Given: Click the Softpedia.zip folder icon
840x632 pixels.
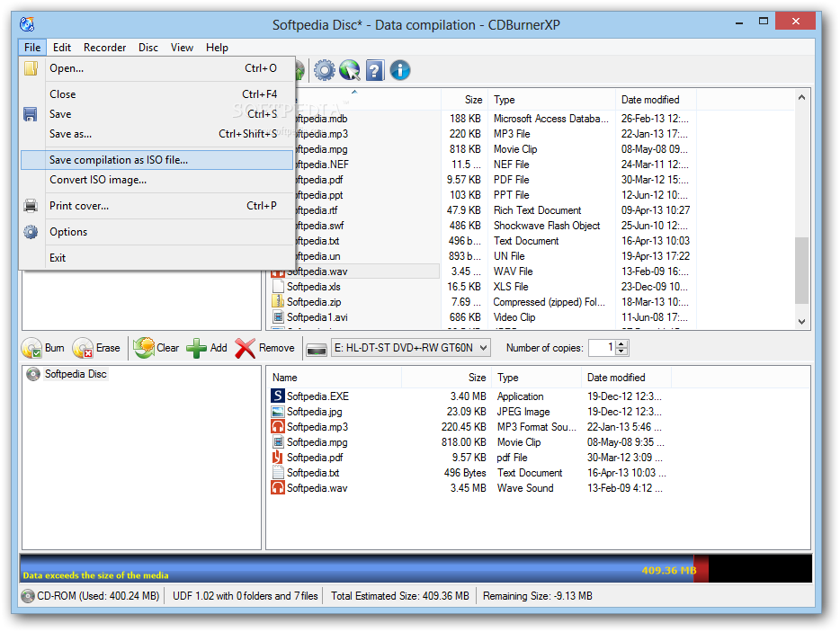Looking at the screenshot, I should (278, 301).
